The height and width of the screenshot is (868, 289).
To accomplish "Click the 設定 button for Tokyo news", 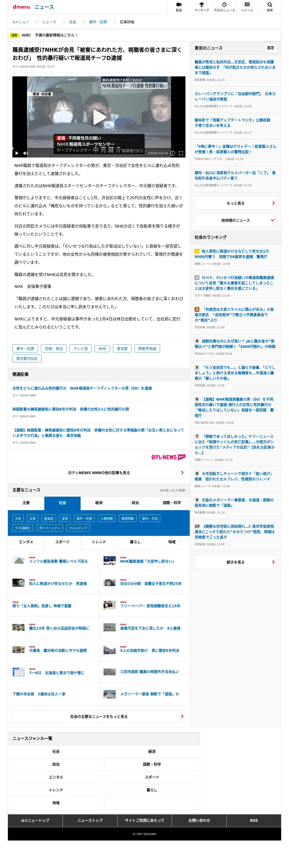I will tap(271, 48).
